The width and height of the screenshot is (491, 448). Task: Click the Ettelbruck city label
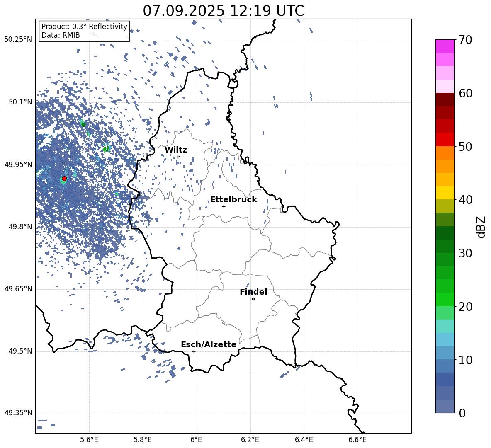(233, 200)
